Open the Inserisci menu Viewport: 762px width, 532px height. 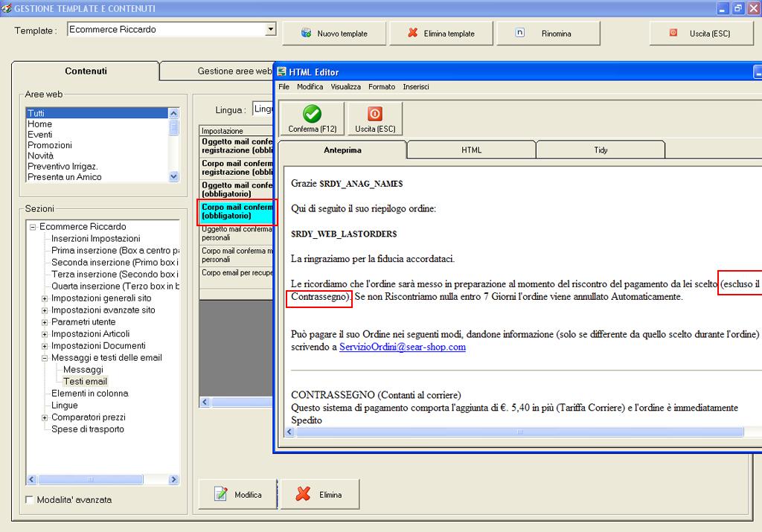coord(416,86)
